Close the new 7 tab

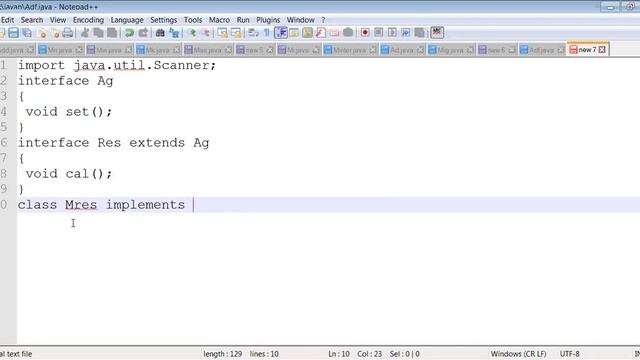click(x=602, y=50)
